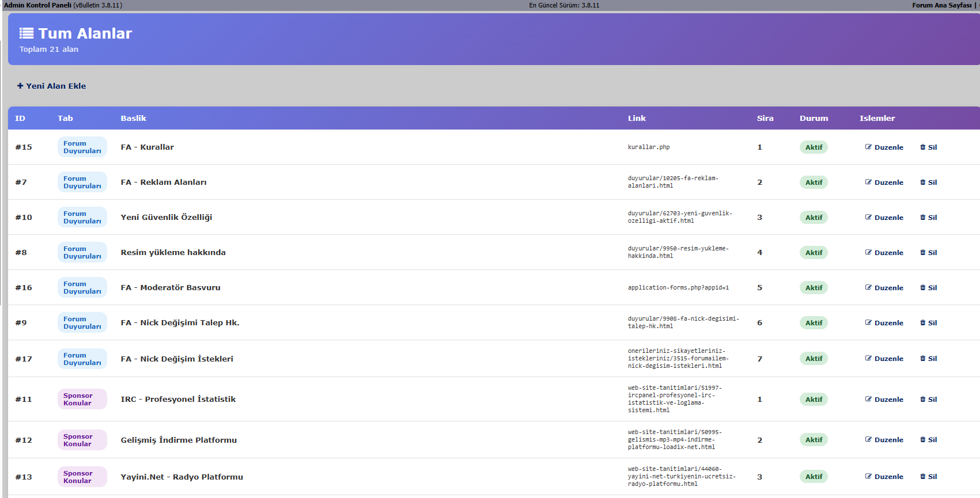The image size is (980, 498).
Task: Click trash icon for Resim yükleme hakkında
Action: [x=923, y=252]
